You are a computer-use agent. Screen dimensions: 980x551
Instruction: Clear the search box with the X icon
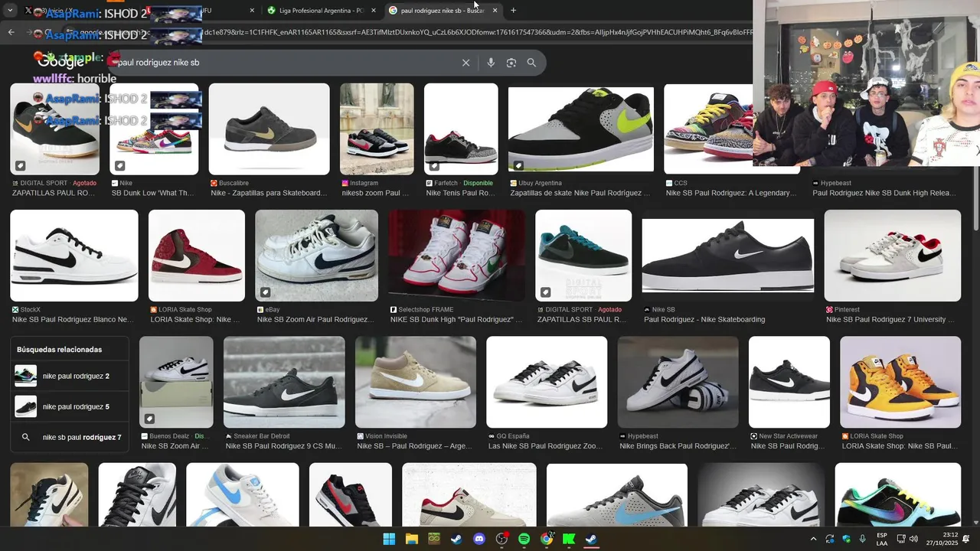click(465, 63)
